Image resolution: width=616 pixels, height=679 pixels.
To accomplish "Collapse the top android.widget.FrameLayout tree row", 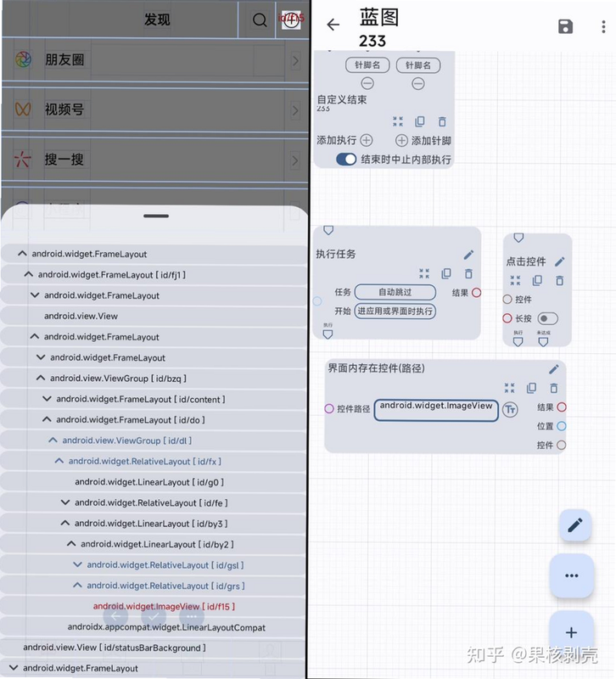I will pos(22,254).
